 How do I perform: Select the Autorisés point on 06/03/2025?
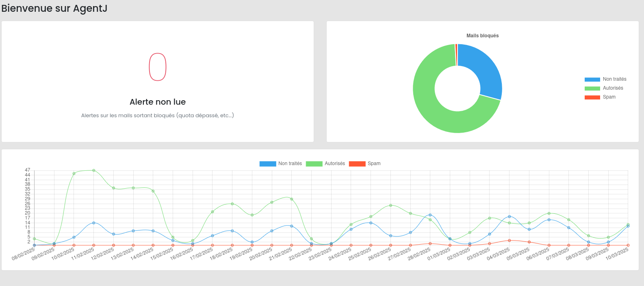(x=549, y=213)
